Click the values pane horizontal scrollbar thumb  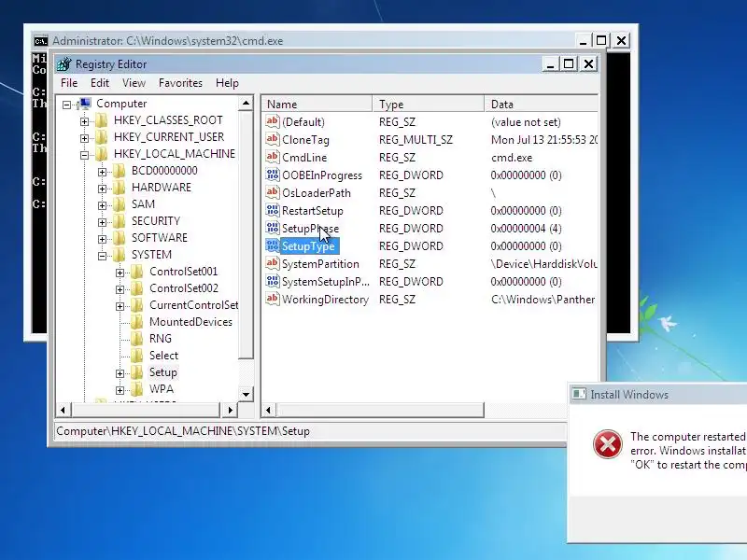click(380, 410)
